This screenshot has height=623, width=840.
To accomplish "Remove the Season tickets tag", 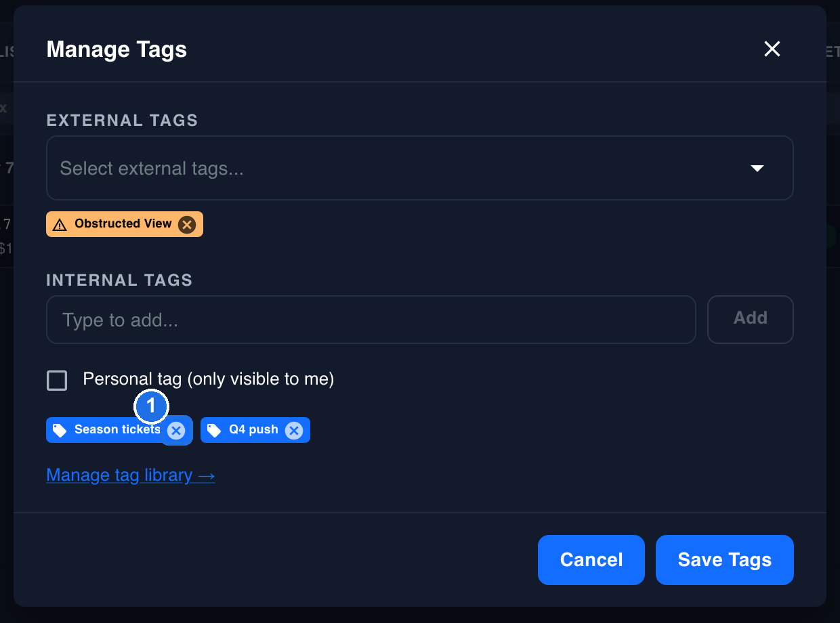I will (x=176, y=431).
